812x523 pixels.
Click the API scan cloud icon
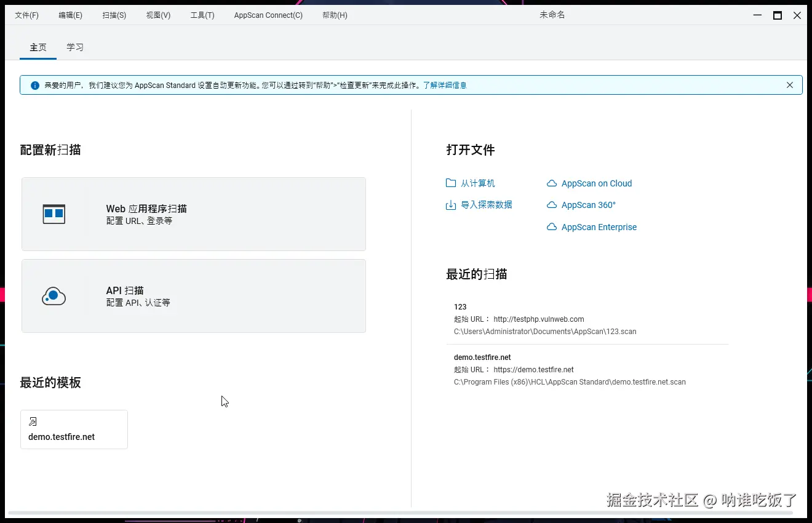pos(54,297)
